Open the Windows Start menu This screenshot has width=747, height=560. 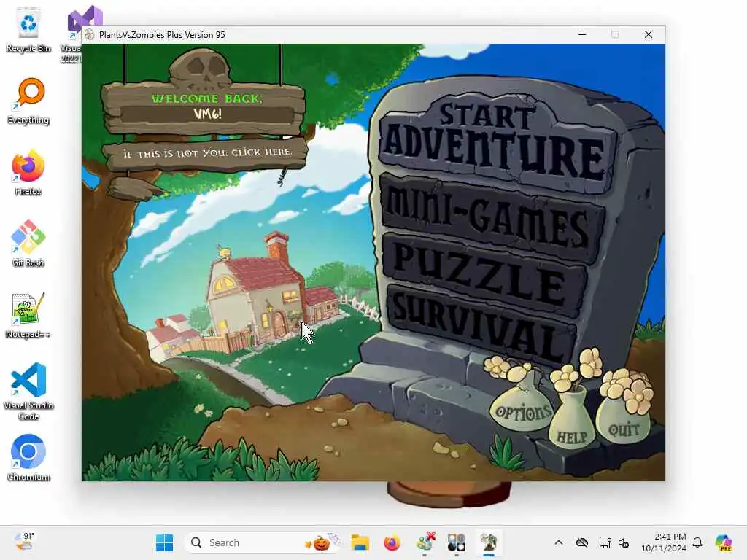pyautogui.click(x=164, y=542)
